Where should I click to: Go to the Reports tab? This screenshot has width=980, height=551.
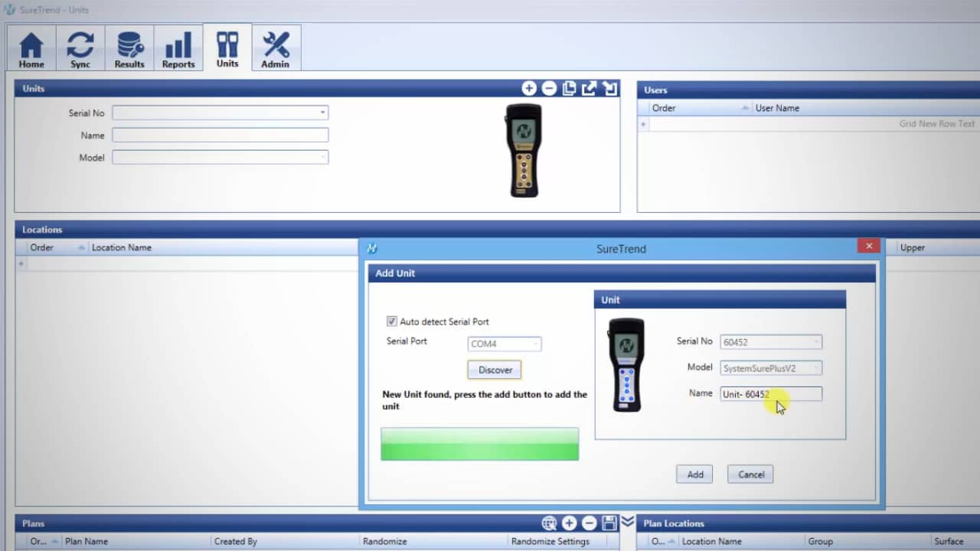(178, 48)
